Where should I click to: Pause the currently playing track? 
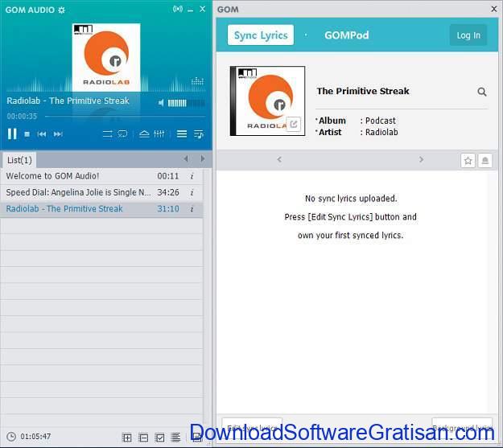pyautogui.click(x=12, y=134)
